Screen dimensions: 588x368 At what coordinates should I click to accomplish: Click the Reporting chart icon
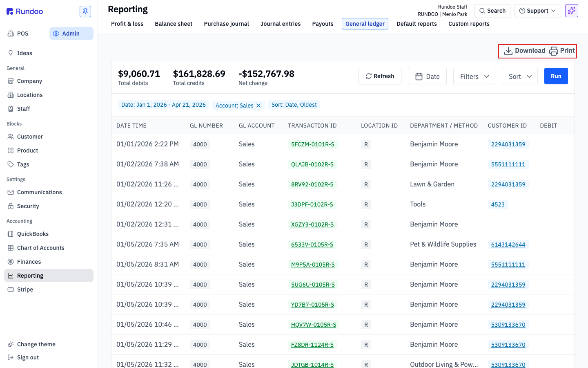point(11,276)
